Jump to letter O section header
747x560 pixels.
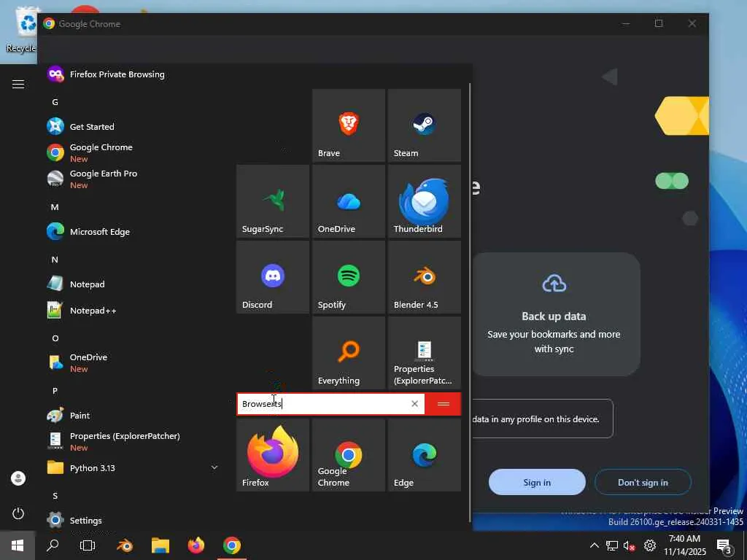(55, 338)
